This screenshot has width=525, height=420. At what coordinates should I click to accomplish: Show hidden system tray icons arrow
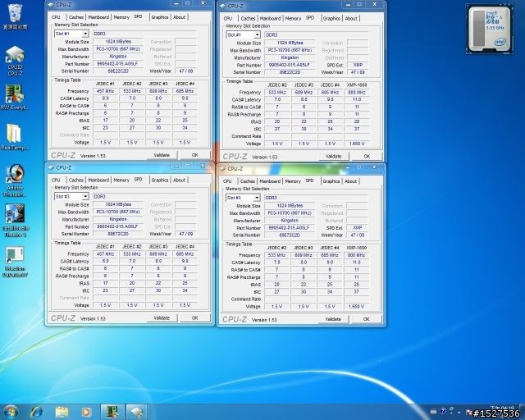pyautogui.click(x=459, y=412)
